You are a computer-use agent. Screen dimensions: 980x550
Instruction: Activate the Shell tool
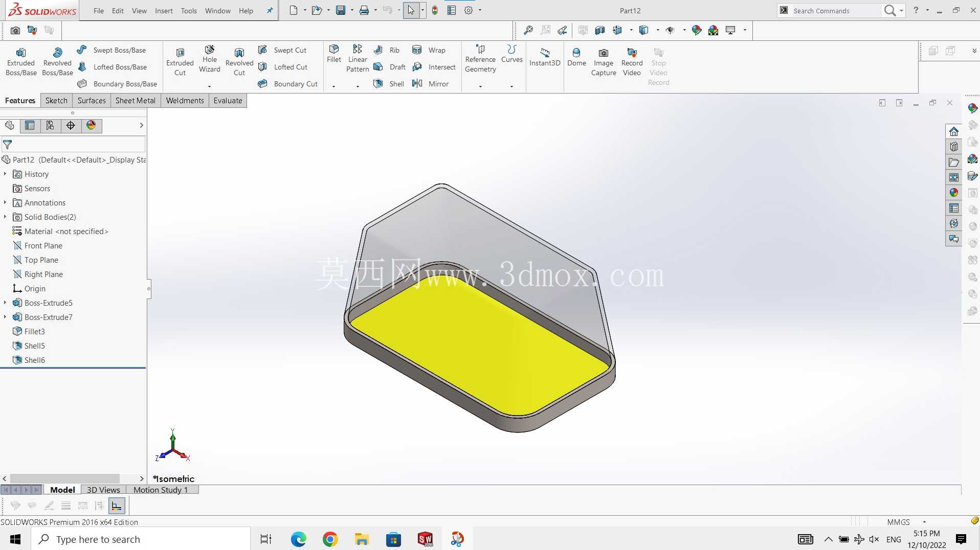pyautogui.click(x=389, y=84)
